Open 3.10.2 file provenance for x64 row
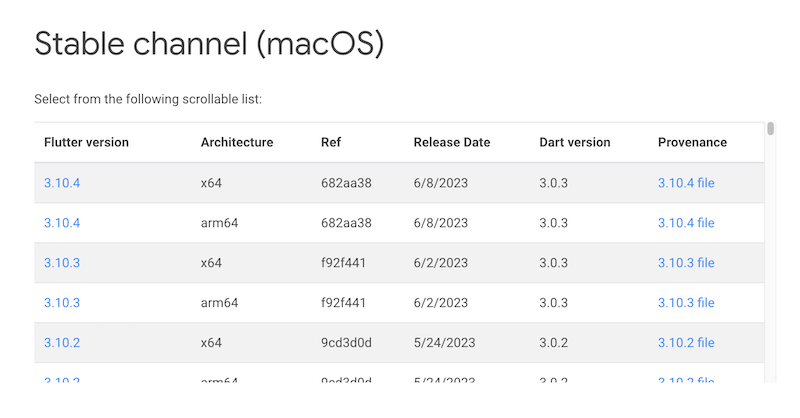The image size is (800, 418). point(686,343)
